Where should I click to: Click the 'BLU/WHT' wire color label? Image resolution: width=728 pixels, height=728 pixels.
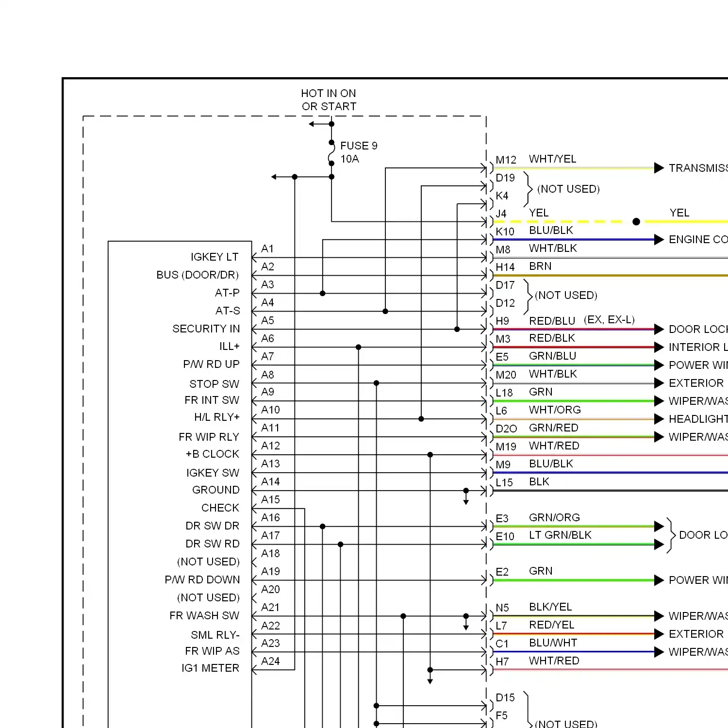tap(553, 643)
